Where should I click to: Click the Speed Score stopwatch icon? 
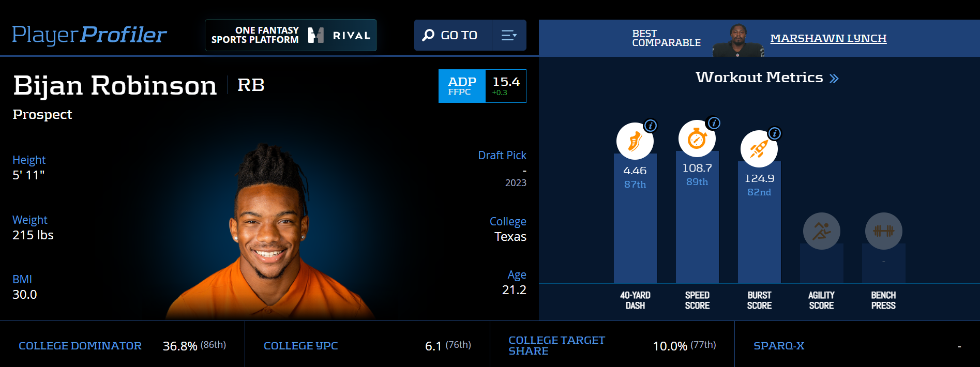697,139
